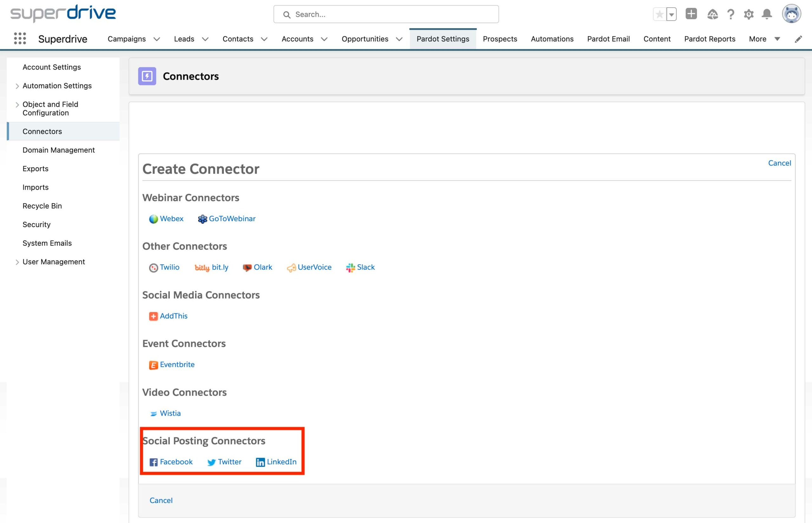Open the Trailhead guidance icon
Image resolution: width=812 pixels, height=523 pixels.
[x=712, y=14]
